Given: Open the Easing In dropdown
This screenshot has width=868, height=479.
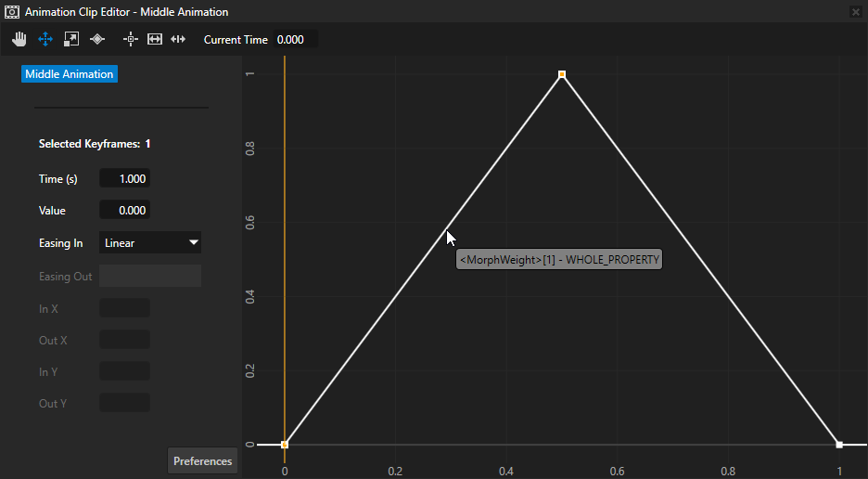Looking at the screenshot, I should [x=150, y=243].
